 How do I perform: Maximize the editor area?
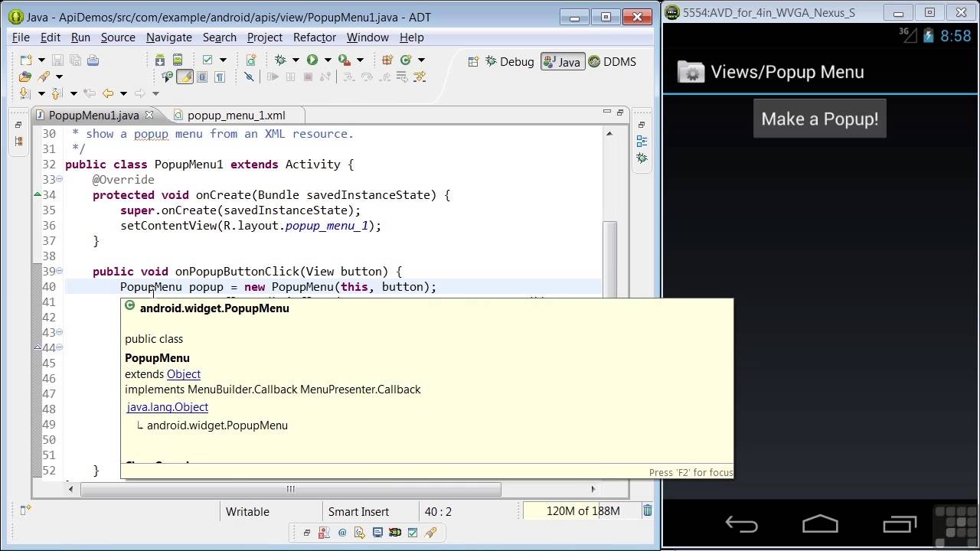pyautogui.click(x=621, y=112)
